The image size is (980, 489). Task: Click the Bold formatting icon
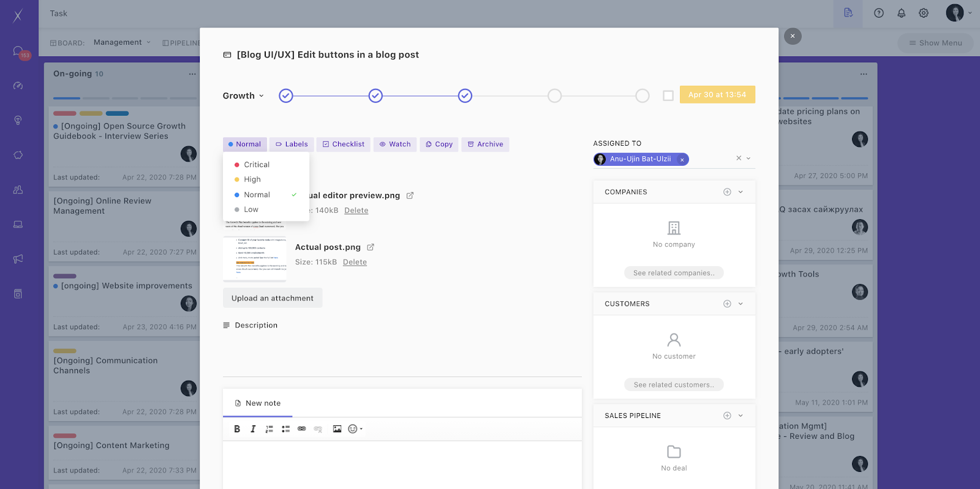coord(237,429)
